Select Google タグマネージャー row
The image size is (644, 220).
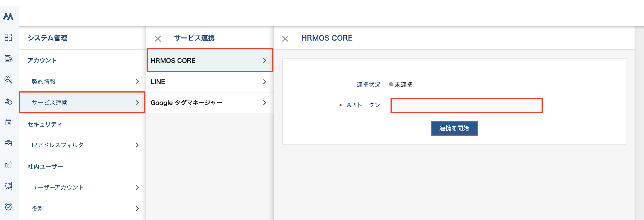point(210,103)
